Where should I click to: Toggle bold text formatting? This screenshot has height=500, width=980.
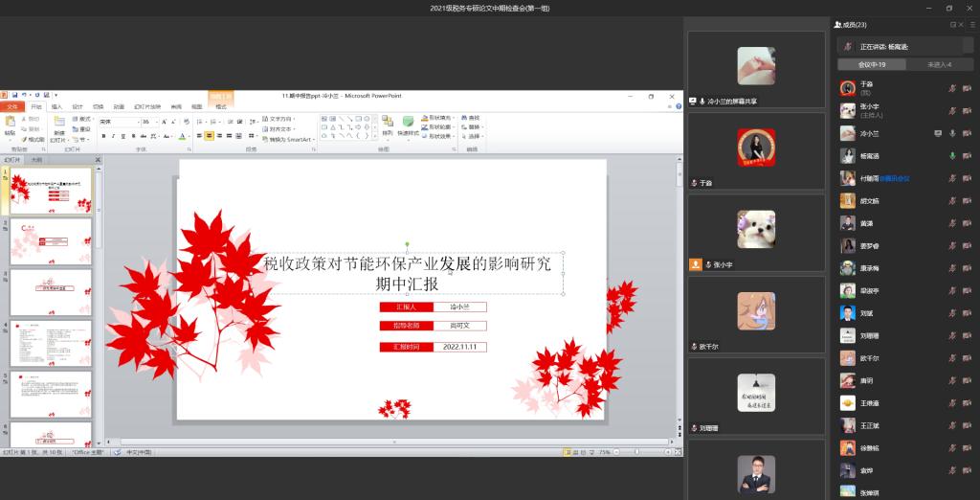pos(103,136)
